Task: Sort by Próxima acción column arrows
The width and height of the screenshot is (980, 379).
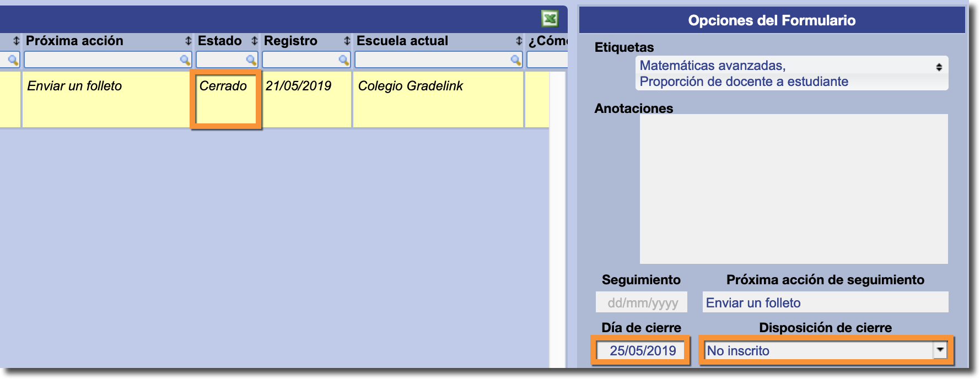Action: click(x=188, y=41)
